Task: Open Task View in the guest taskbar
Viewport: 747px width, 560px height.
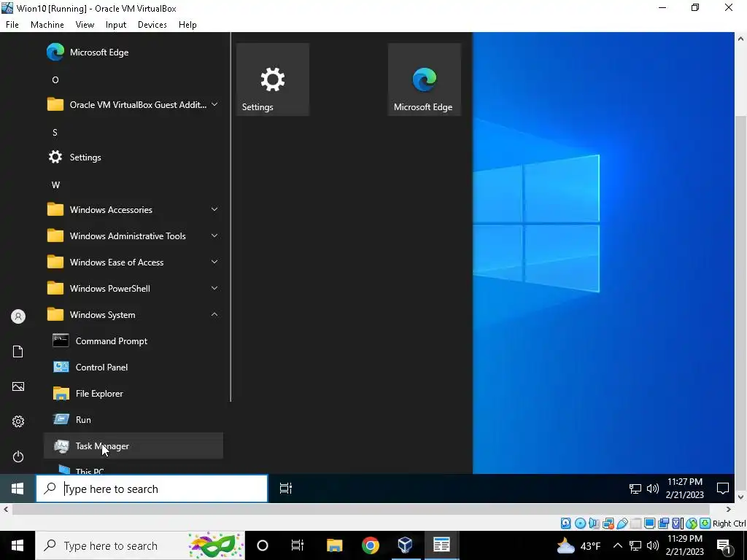Action: [x=286, y=489]
